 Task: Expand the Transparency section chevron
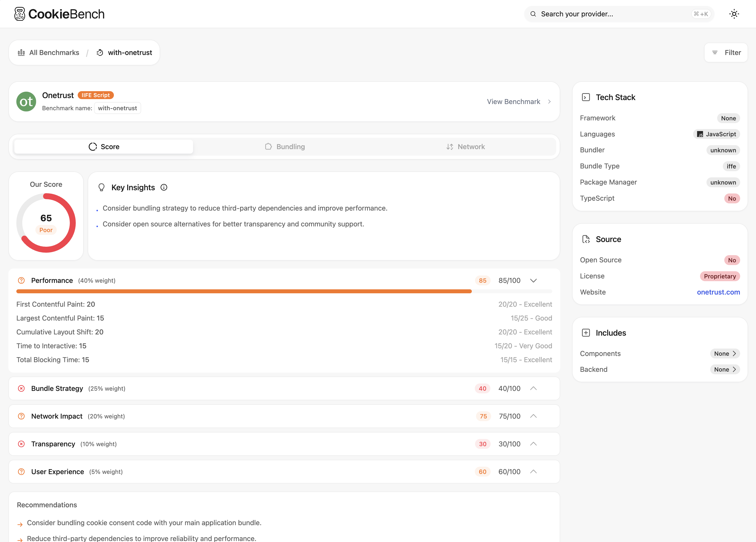click(533, 444)
